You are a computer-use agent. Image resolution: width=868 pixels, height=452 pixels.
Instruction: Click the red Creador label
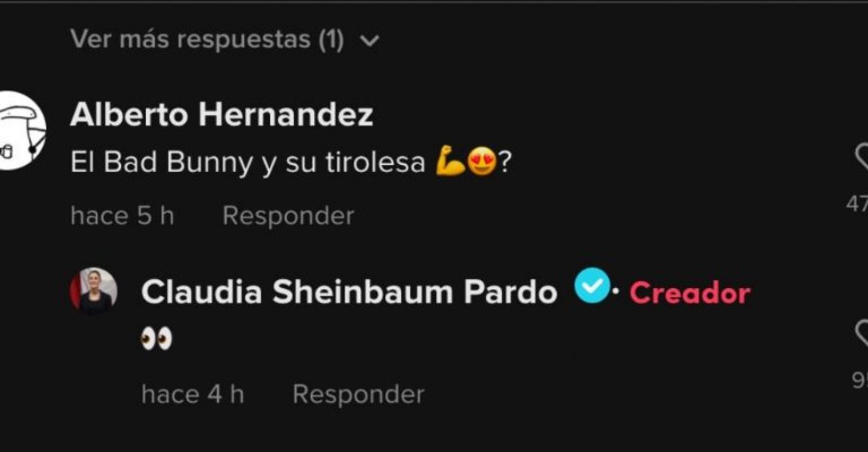[x=690, y=293]
